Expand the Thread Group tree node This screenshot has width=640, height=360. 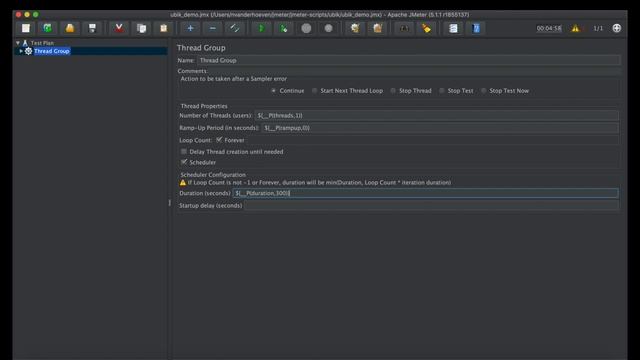(x=21, y=51)
